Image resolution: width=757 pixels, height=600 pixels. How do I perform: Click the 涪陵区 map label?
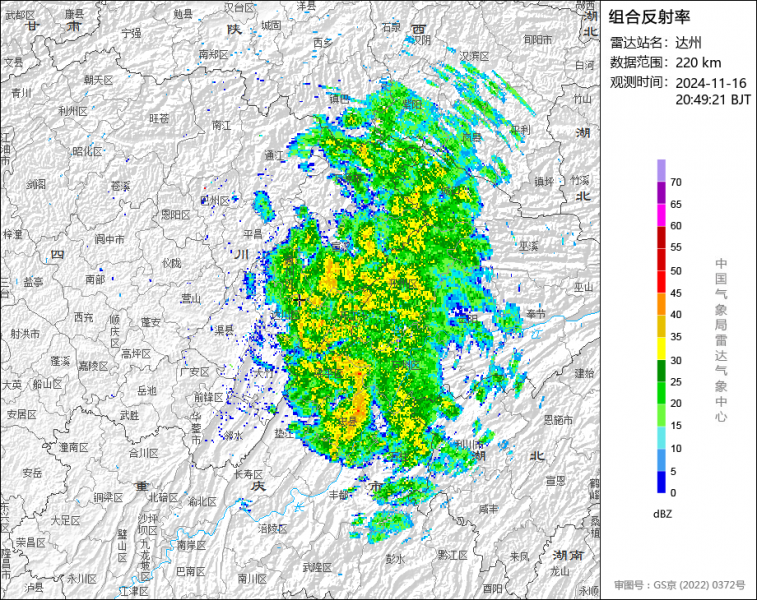tap(271, 527)
